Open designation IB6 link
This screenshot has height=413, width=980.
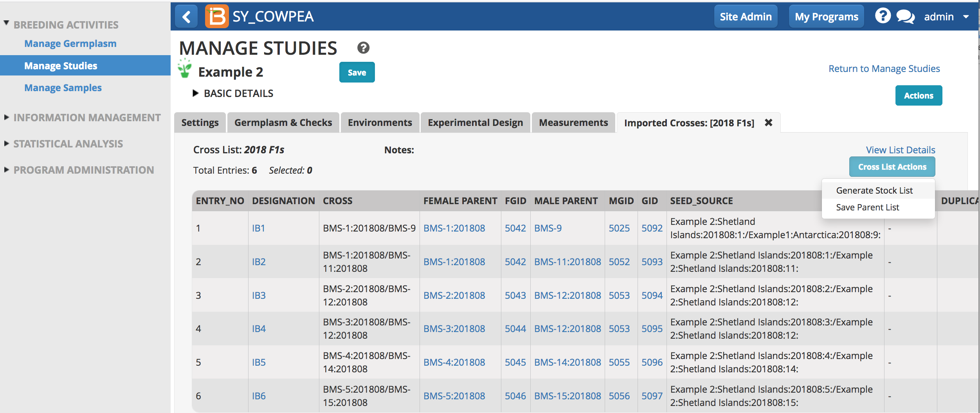pos(259,396)
